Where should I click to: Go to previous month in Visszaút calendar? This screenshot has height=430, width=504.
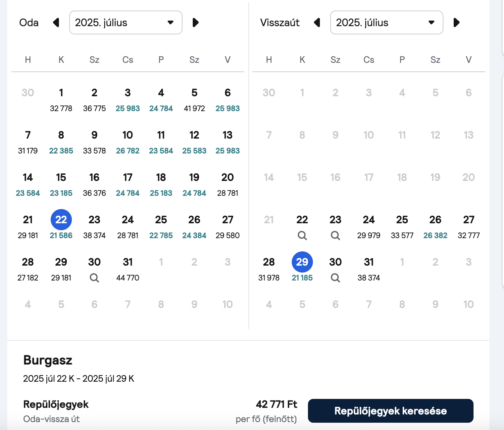(317, 22)
